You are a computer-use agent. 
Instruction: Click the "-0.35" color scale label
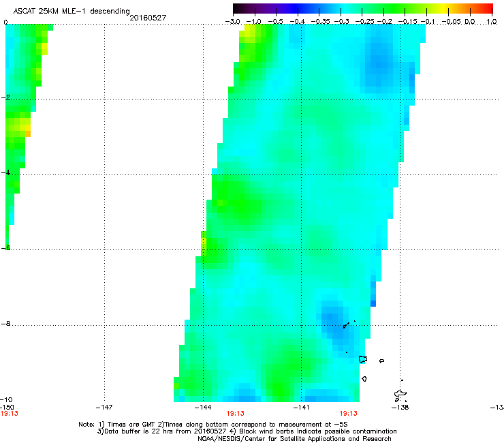(321, 22)
